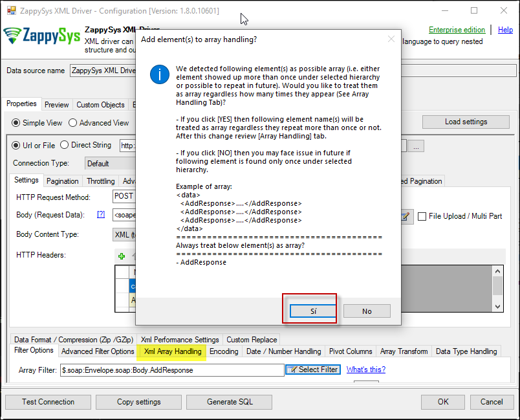Open the Data Type Handling tab
Image resolution: width=520 pixels, height=420 pixels.
466,351
